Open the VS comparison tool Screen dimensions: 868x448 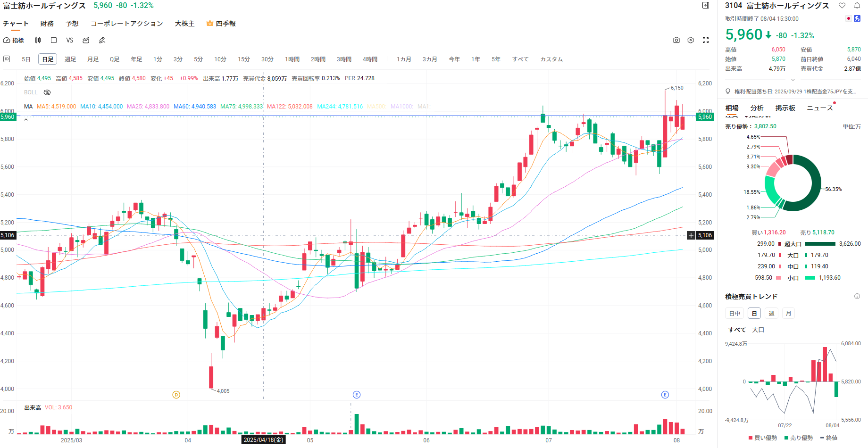(x=70, y=41)
